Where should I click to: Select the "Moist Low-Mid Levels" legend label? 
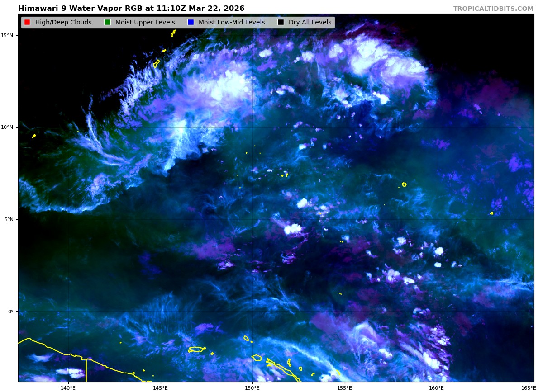point(232,22)
